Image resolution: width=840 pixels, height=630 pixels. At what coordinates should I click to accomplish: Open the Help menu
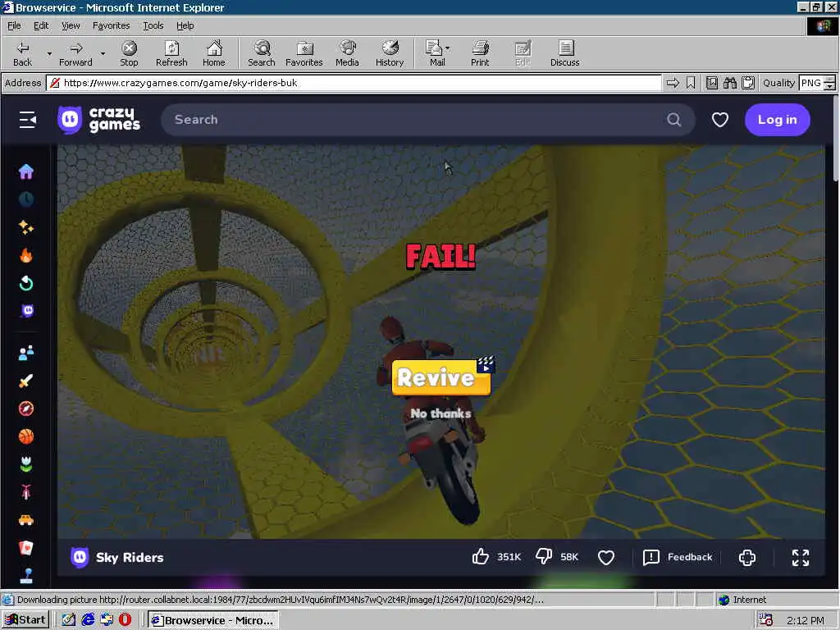185,25
